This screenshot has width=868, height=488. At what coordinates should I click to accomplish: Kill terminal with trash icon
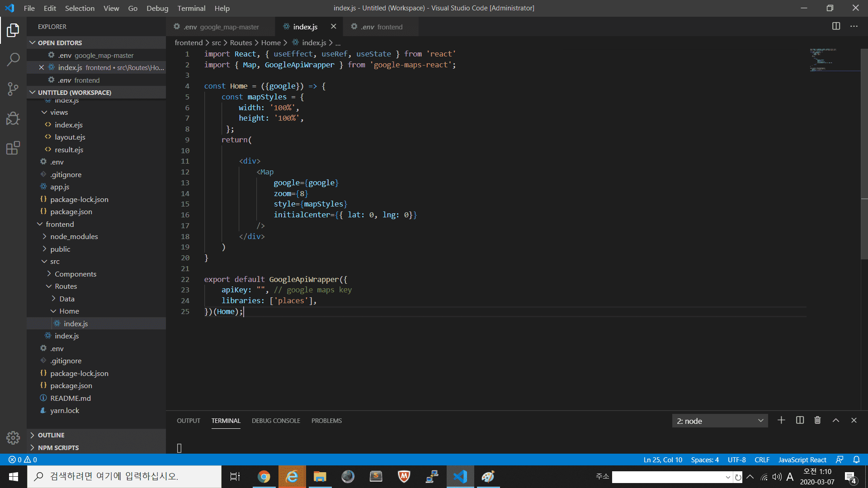point(817,420)
